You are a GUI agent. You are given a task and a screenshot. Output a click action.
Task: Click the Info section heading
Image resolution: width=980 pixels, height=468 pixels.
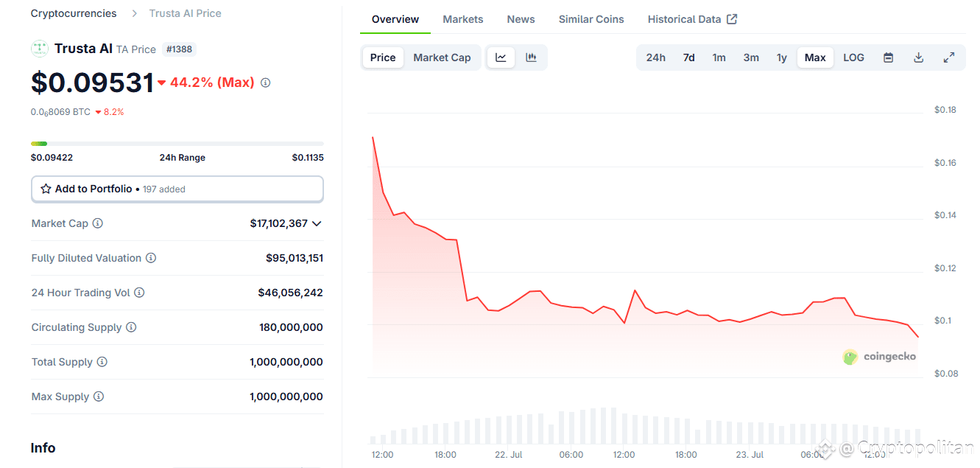pos(43,448)
